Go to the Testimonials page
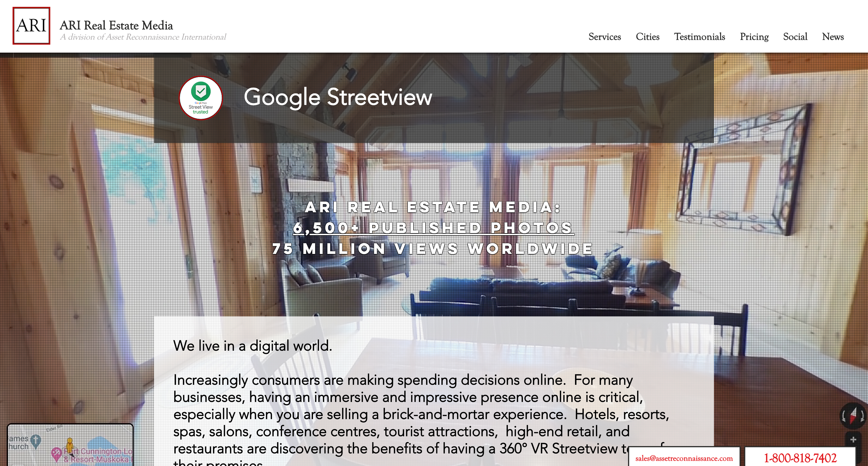This screenshot has width=868, height=466. (x=699, y=37)
